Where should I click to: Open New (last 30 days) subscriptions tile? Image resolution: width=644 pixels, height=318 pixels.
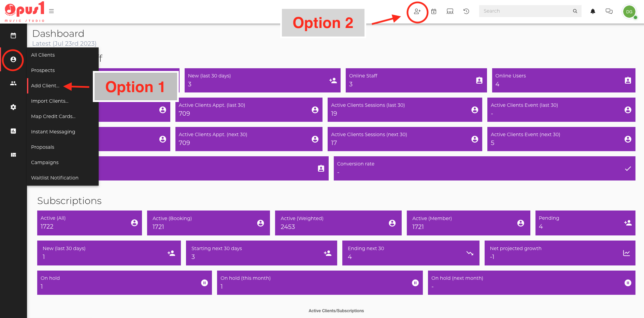pyautogui.click(x=109, y=253)
